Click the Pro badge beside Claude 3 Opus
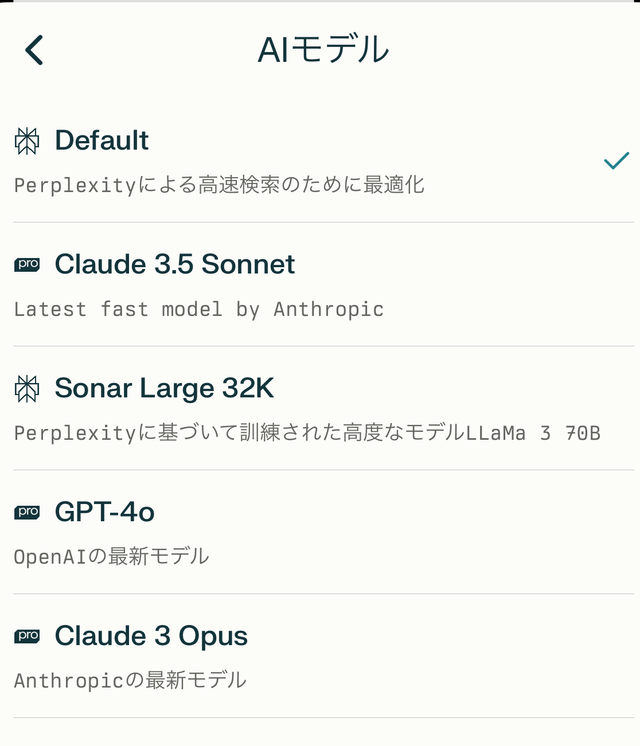Screen dimensions: 640x746 click(27, 636)
